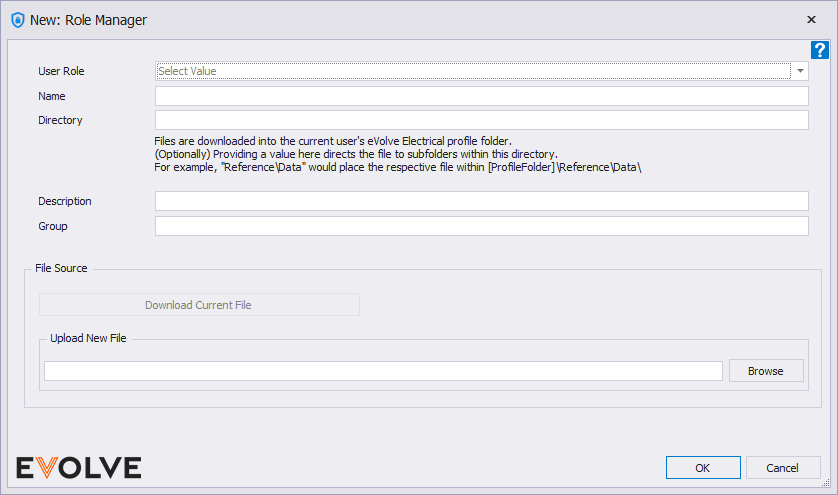Viewport: 838px width, 495px height.
Task: Click the Download Current File button
Action: [x=199, y=305]
